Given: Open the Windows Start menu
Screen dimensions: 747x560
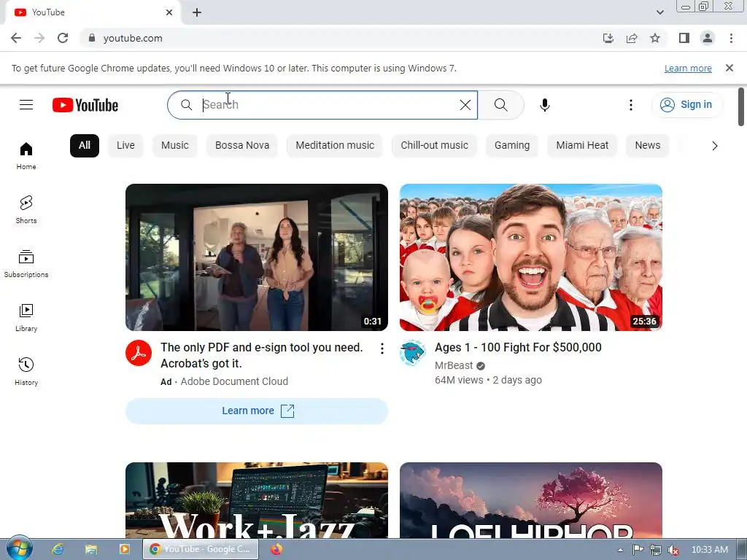Looking at the screenshot, I should pyautogui.click(x=19, y=548).
